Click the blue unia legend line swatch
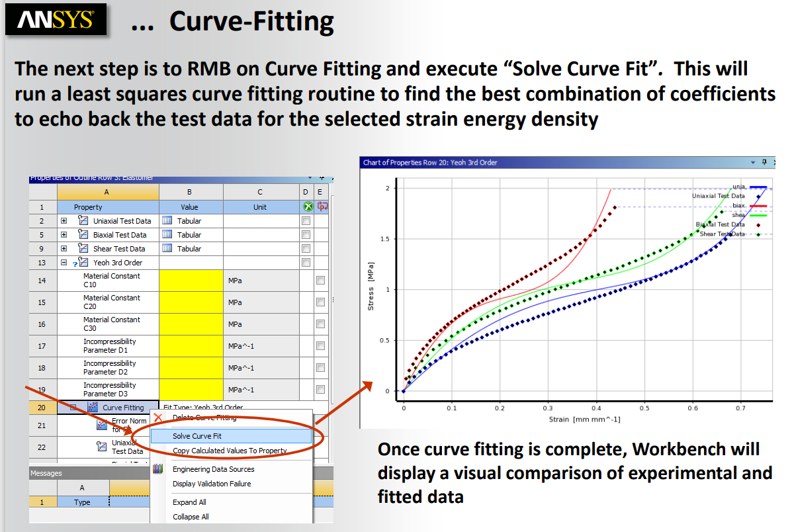Image resolution: width=796 pixels, height=532 pixels. (758, 187)
